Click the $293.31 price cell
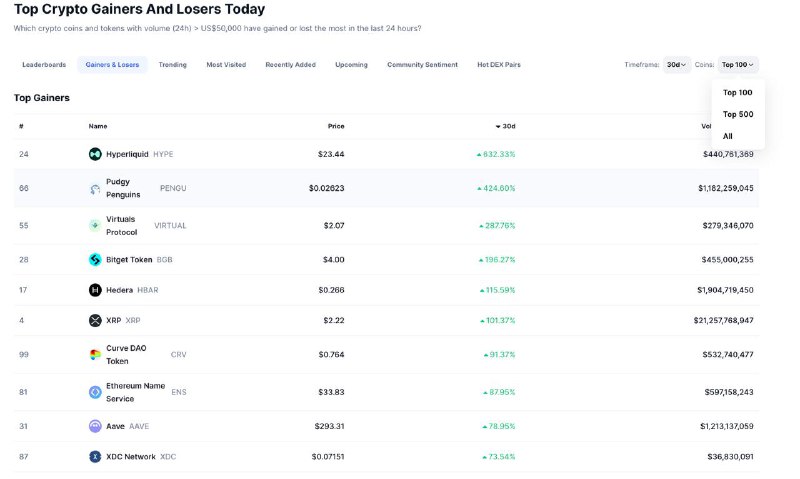800x479 pixels. pyautogui.click(x=329, y=426)
